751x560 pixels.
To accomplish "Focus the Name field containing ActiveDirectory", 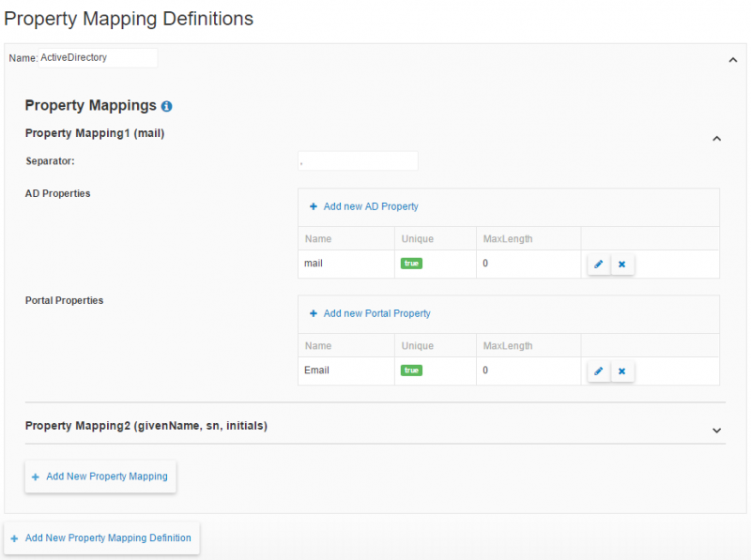I will [98, 58].
